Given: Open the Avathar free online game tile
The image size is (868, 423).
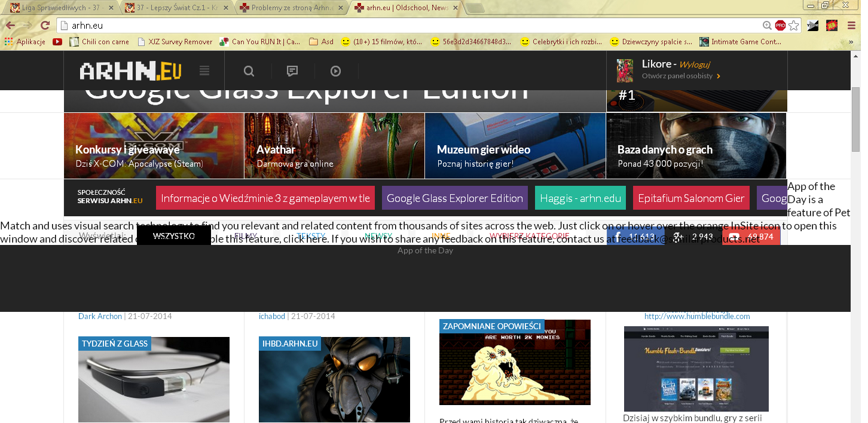Looking at the screenshot, I should pyautogui.click(x=335, y=146).
